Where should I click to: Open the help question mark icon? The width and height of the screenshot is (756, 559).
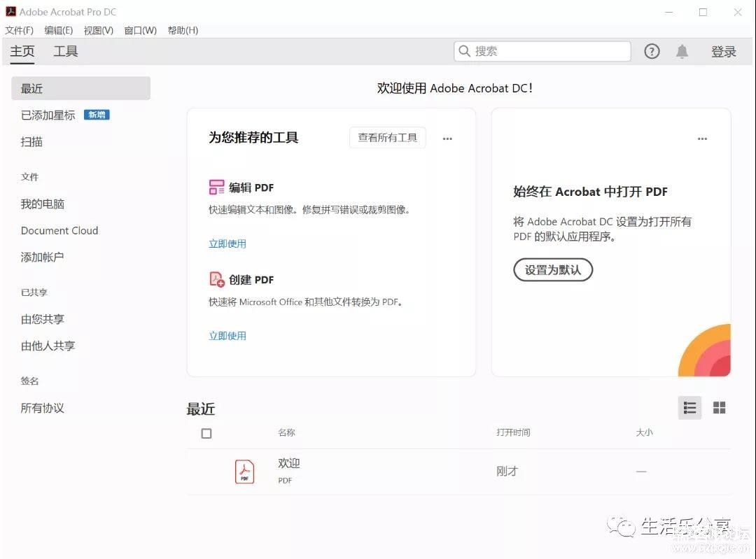(652, 51)
